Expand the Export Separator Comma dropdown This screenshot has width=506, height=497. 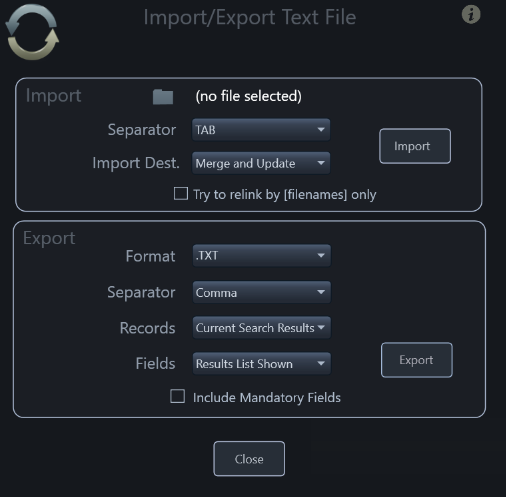tap(262, 292)
